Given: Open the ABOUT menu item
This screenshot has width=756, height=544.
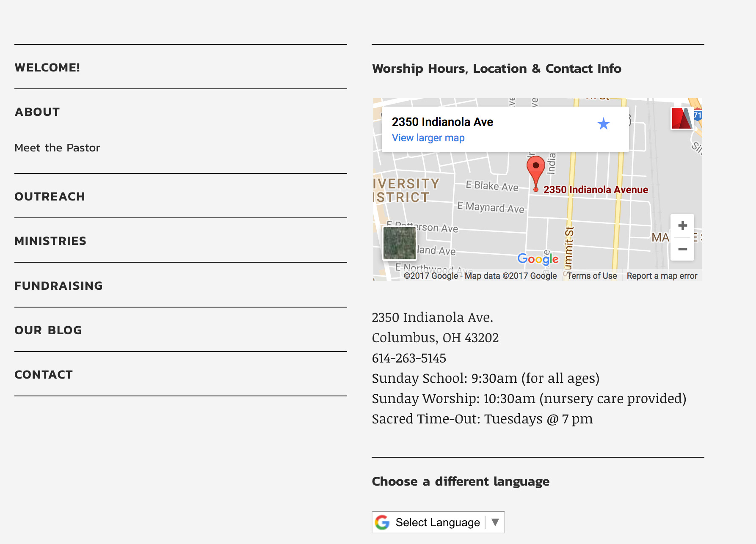Looking at the screenshot, I should pyautogui.click(x=37, y=112).
